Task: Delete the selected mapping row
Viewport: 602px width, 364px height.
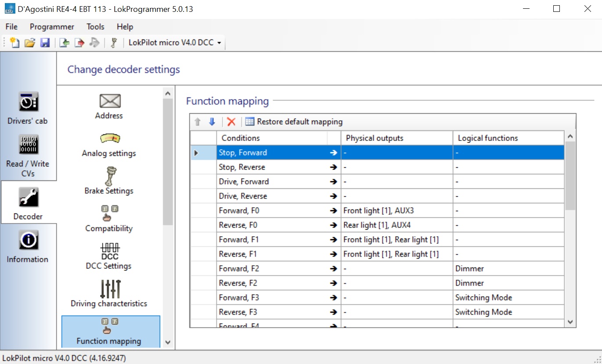Action: click(x=231, y=122)
